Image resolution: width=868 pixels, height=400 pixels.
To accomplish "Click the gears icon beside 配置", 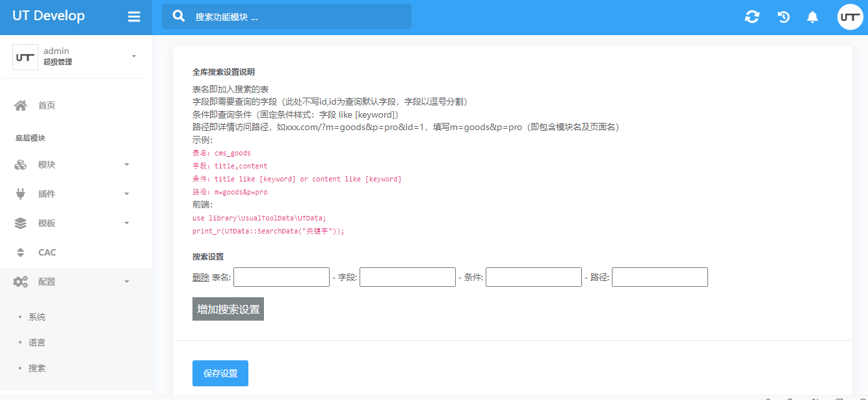I will 21,282.
